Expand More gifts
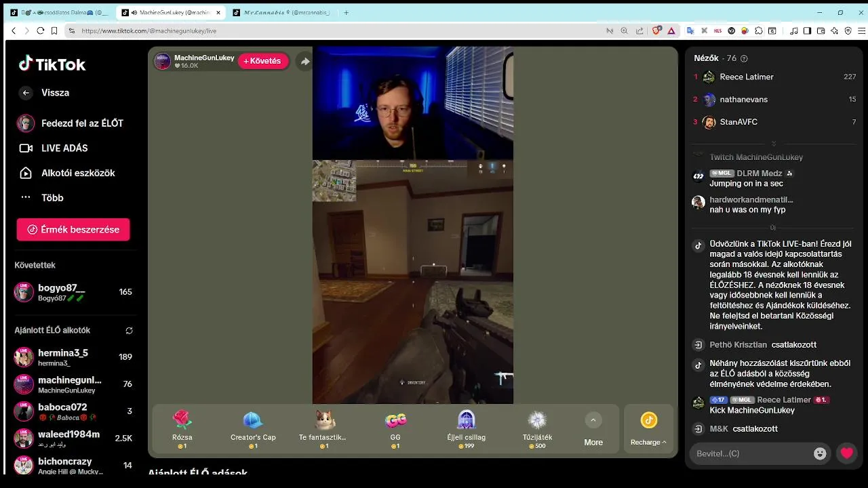 [x=593, y=429]
